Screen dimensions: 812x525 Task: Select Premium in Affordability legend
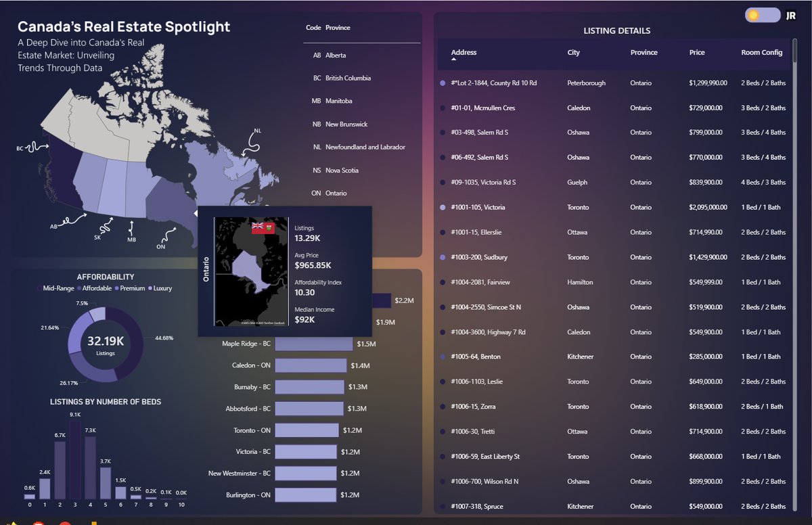(x=129, y=288)
